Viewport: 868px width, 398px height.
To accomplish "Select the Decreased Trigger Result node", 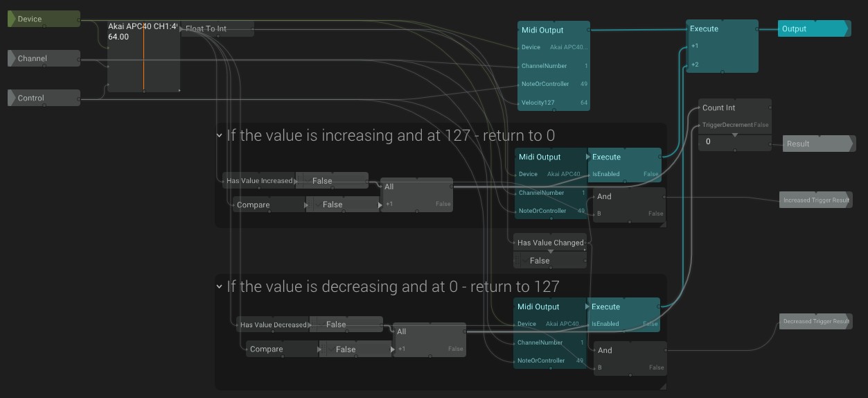I will (x=815, y=321).
